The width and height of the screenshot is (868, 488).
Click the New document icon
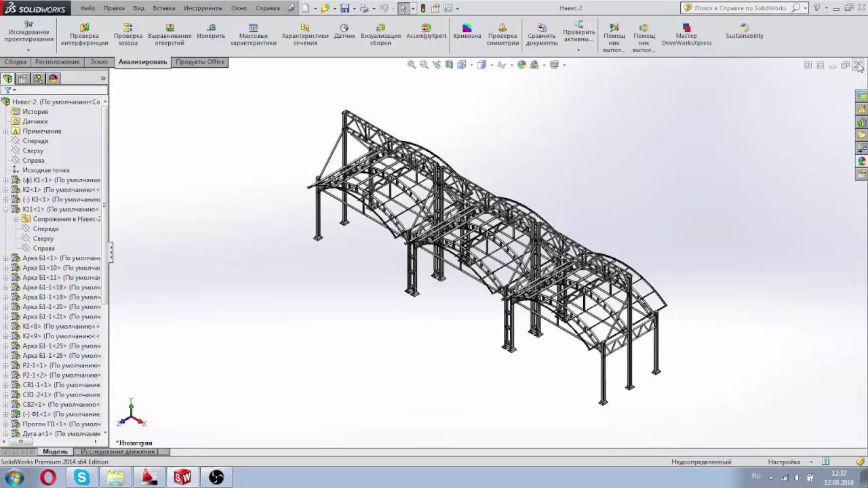306,8
